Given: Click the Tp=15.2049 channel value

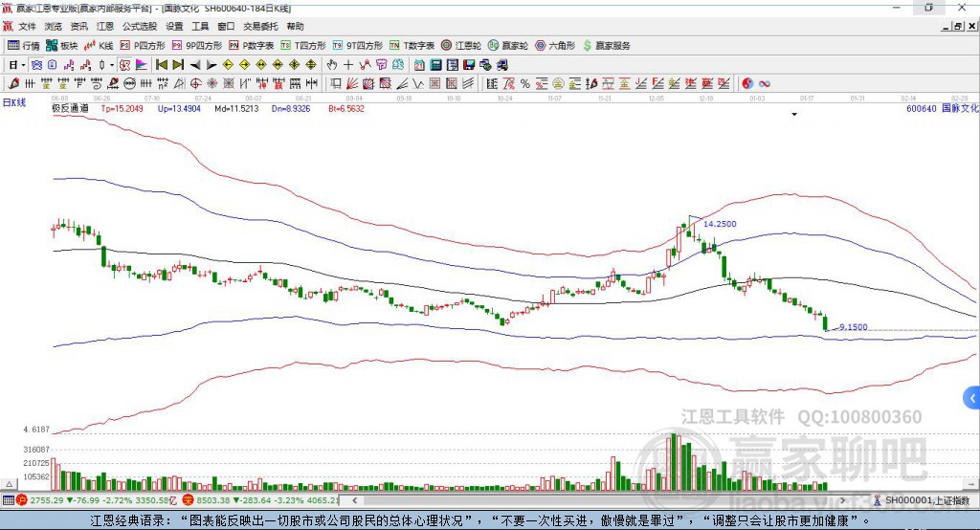Looking at the screenshot, I should click(x=122, y=108).
